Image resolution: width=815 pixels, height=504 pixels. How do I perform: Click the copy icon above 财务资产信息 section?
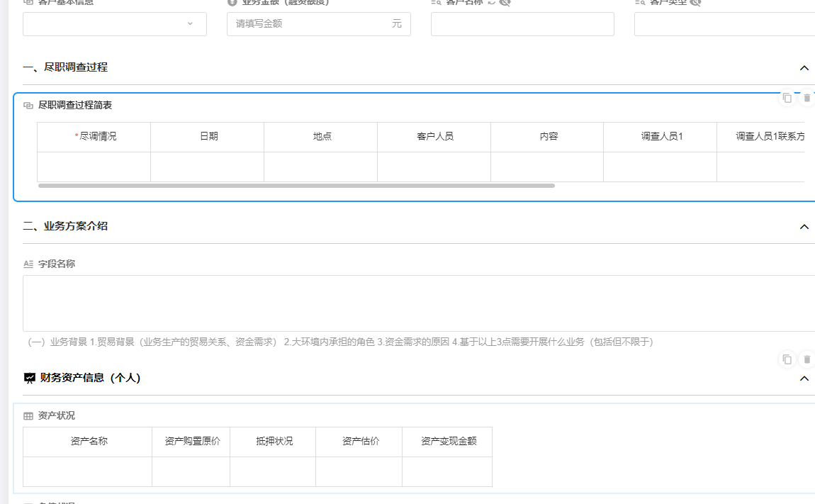(x=787, y=359)
